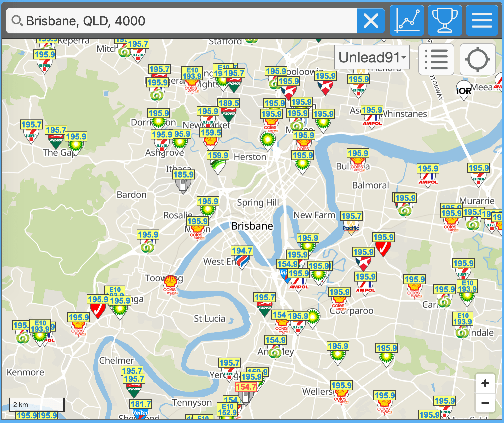Select the 7-Eleven pin near The Gap
This screenshot has width=504, height=423.
[x=32, y=133]
